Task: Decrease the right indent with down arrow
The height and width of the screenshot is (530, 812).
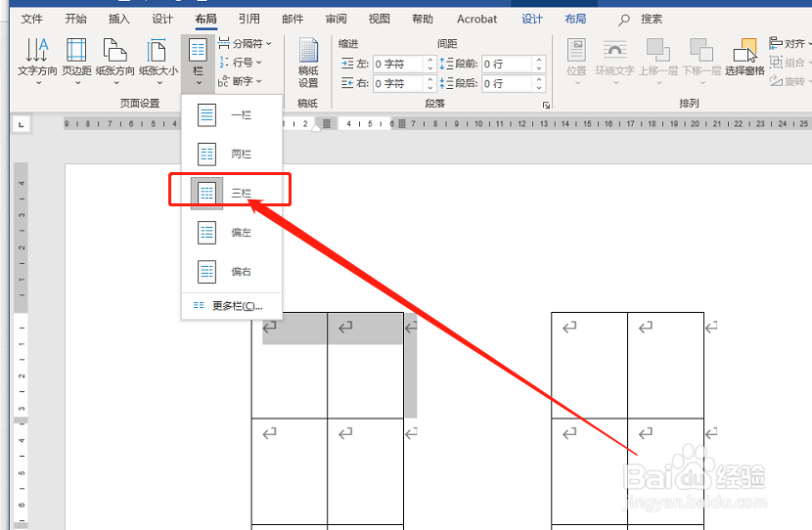Action: 429,87
